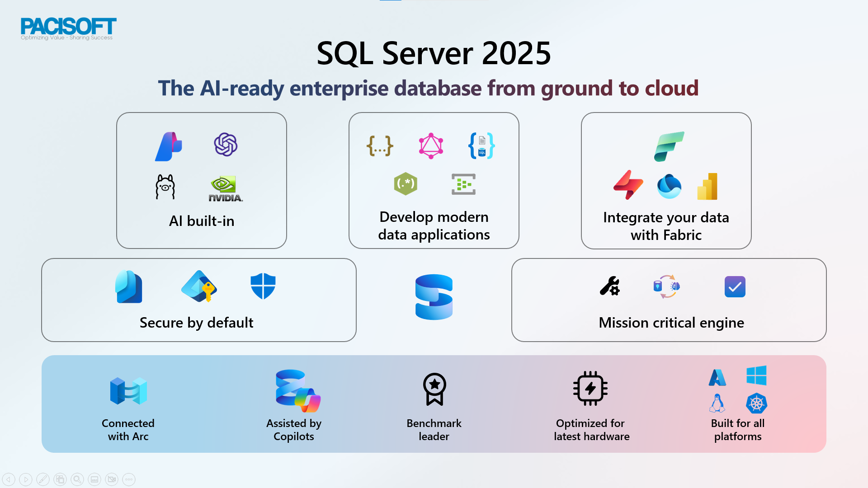Click the blue OneLake sphere icon
Viewport: 868px width, 488px height.
[669, 186]
